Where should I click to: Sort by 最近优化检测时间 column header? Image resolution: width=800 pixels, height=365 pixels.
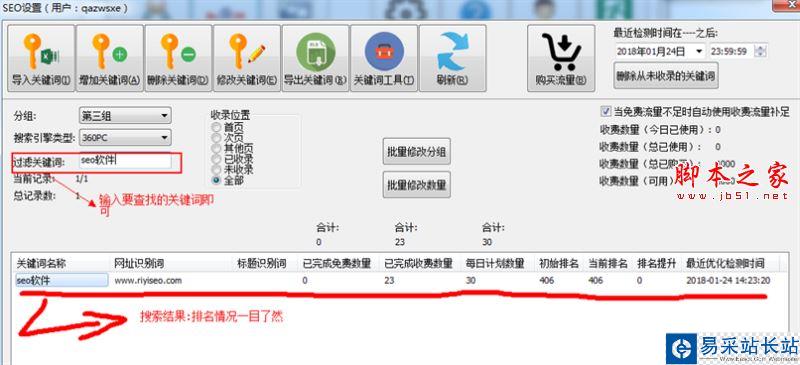tap(731, 263)
